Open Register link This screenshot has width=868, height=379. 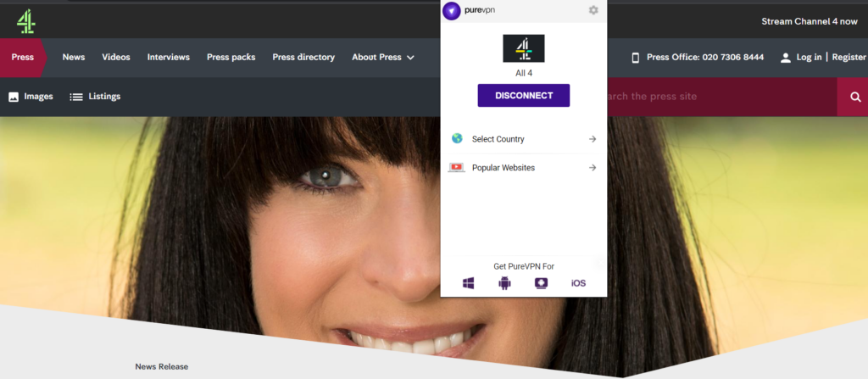(x=849, y=57)
